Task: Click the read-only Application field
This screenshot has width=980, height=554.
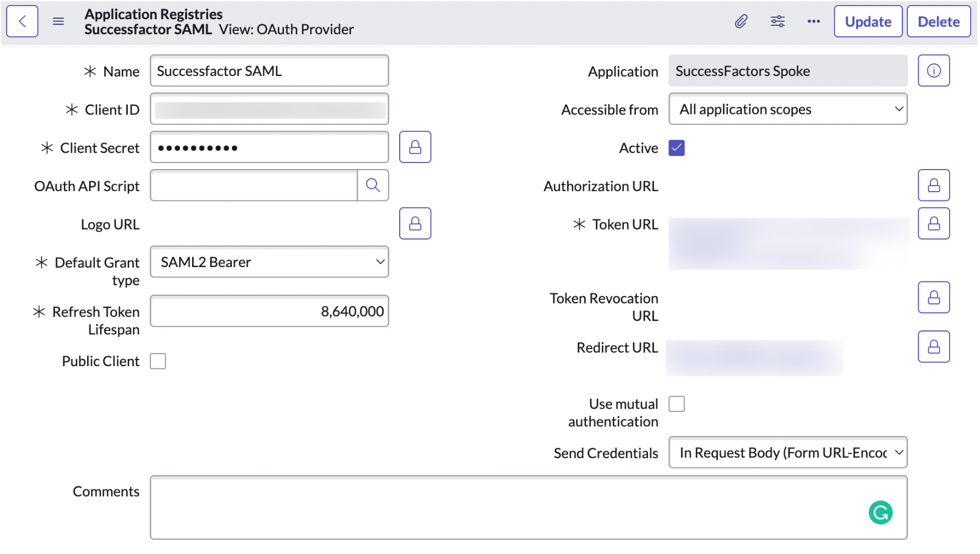Action: click(x=788, y=70)
